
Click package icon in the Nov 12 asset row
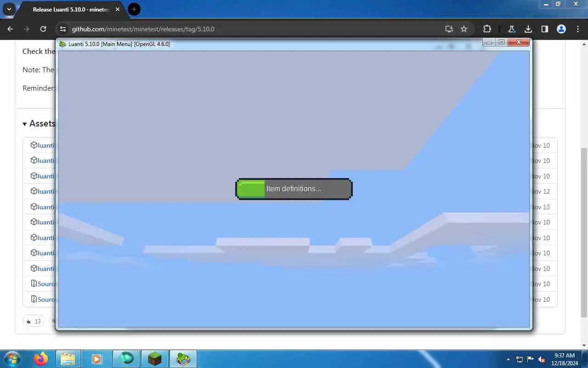34,191
